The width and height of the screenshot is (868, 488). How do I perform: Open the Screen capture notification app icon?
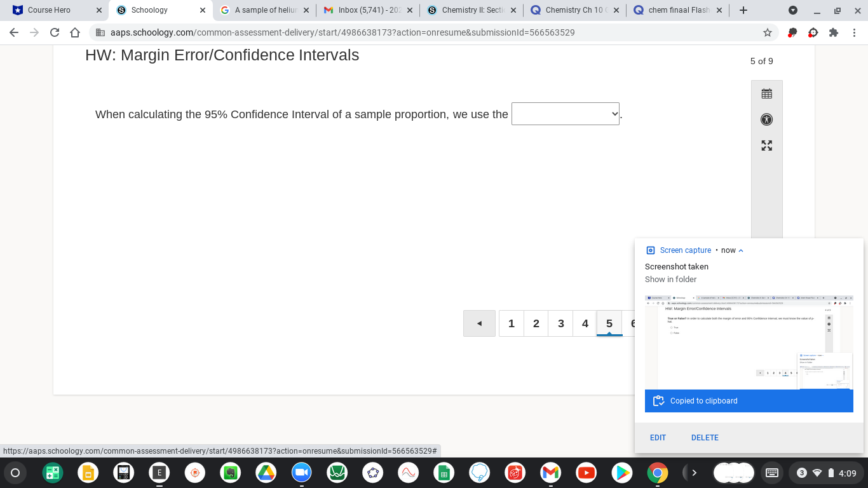point(649,250)
